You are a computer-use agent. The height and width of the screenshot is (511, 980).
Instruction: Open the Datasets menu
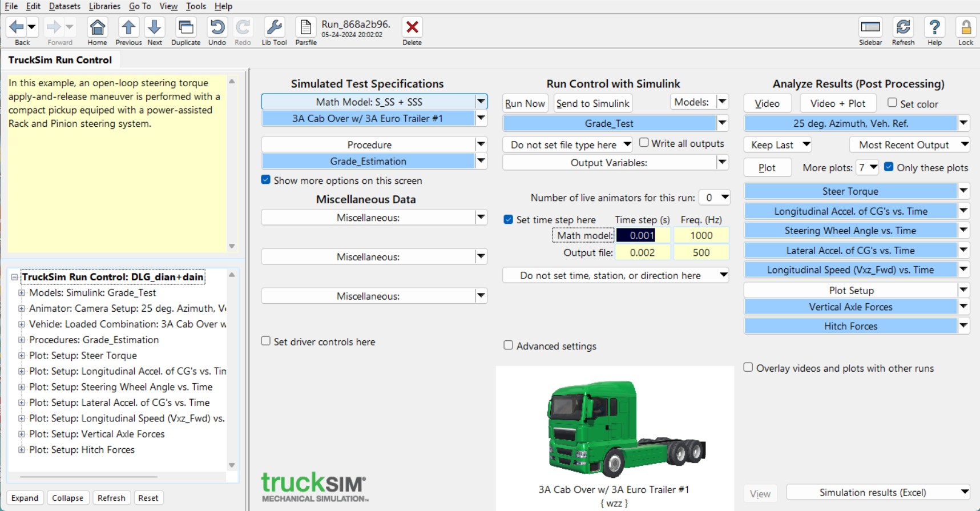point(64,6)
